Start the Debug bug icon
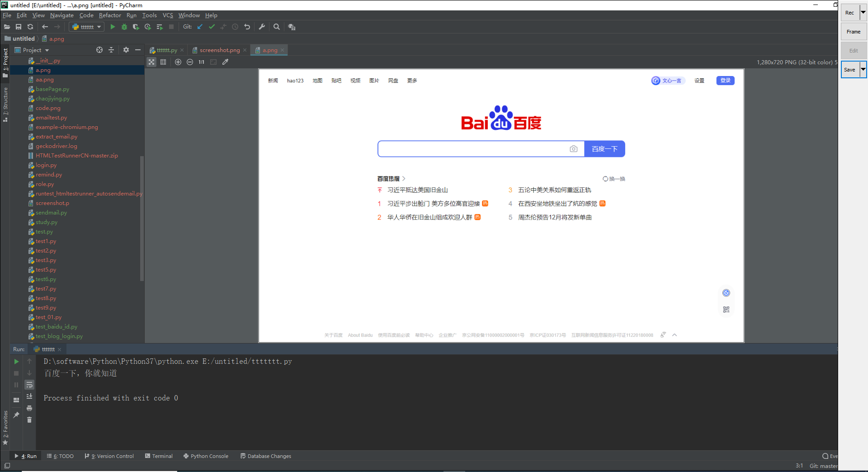 coord(124,27)
